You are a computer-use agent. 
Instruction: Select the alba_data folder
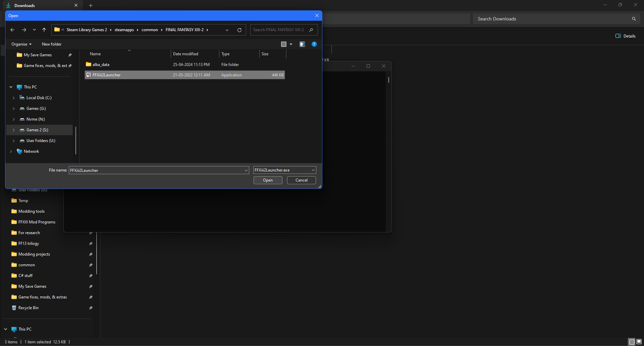click(185, 65)
